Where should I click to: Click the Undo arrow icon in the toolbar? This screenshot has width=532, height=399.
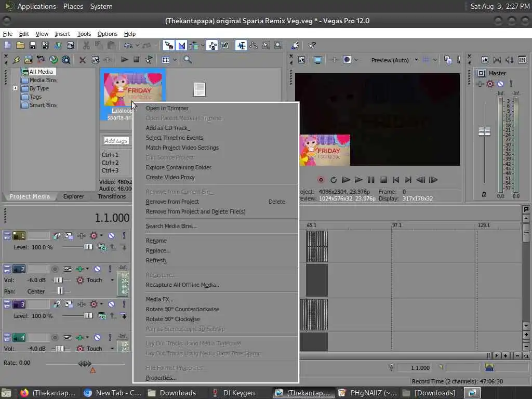(128, 45)
